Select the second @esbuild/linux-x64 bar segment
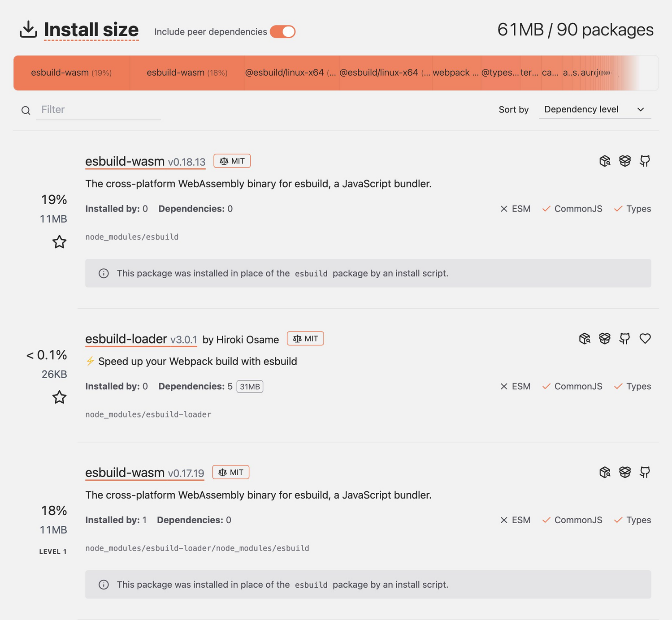Image resolution: width=672 pixels, height=620 pixels. [386, 73]
